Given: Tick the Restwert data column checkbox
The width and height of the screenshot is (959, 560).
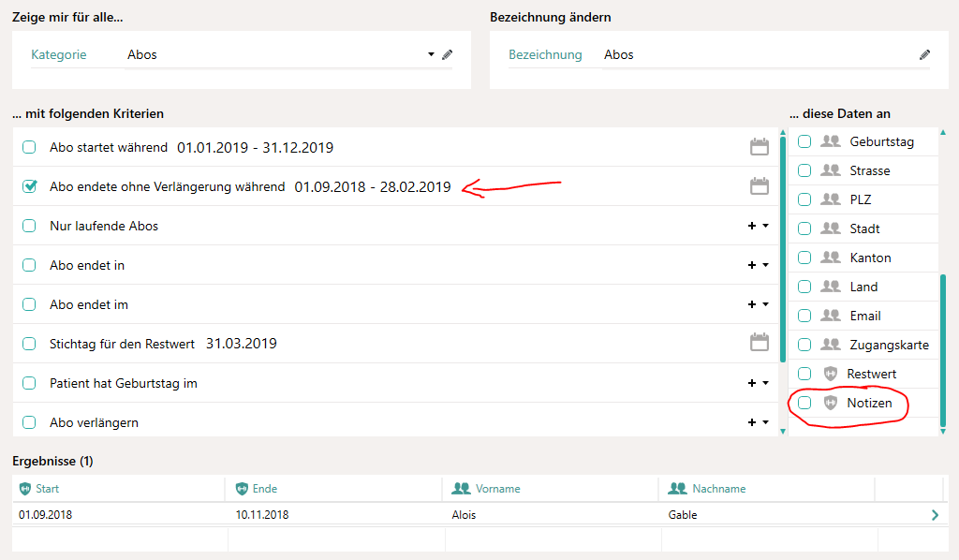Looking at the screenshot, I should (804, 374).
